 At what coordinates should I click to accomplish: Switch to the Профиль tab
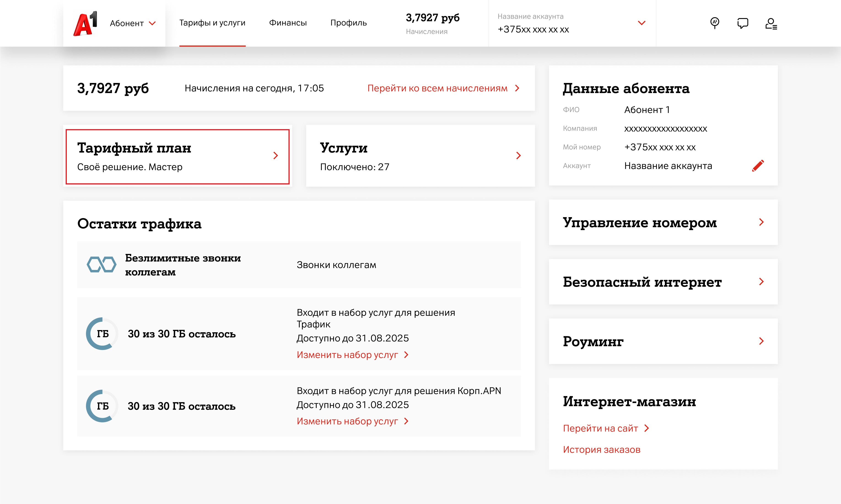coord(348,23)
